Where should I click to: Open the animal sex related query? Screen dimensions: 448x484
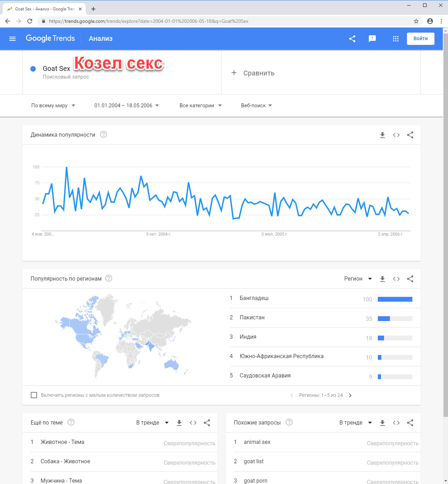pyautogui.click(x=257, y=442)
